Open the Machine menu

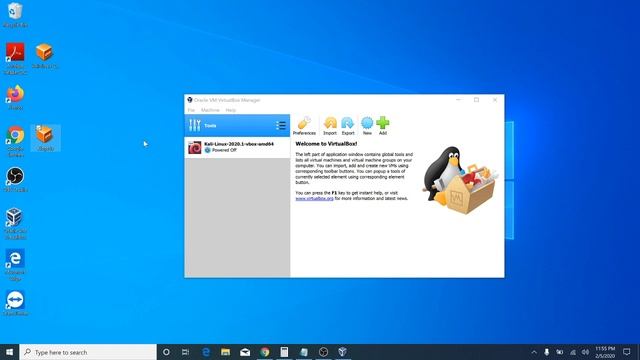pyautogui.click(x=210, y=110)
